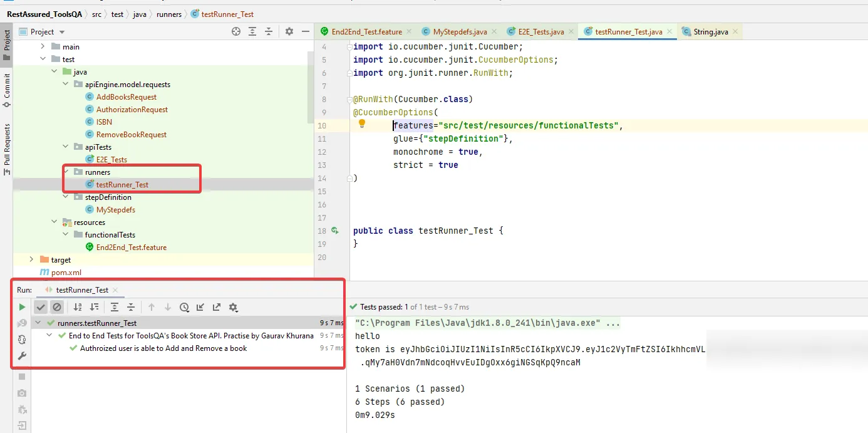
Task: Click 'RestAssured_ToolsQA' breadcrumb
Action: click(x=44, y=14)
